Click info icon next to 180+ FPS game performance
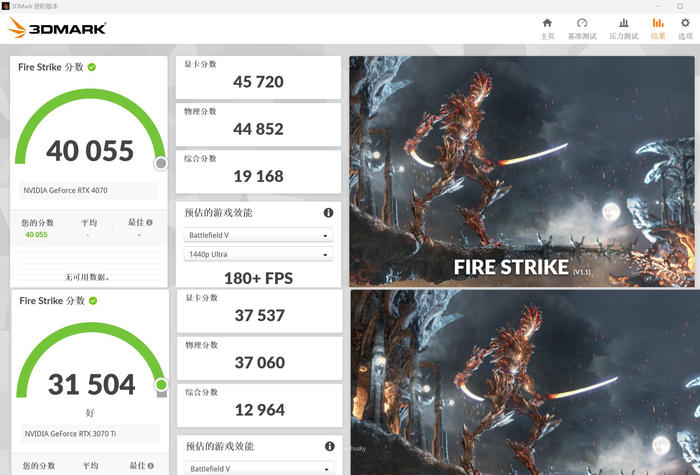This screenshot has width=700, height=475. point(328,213)
